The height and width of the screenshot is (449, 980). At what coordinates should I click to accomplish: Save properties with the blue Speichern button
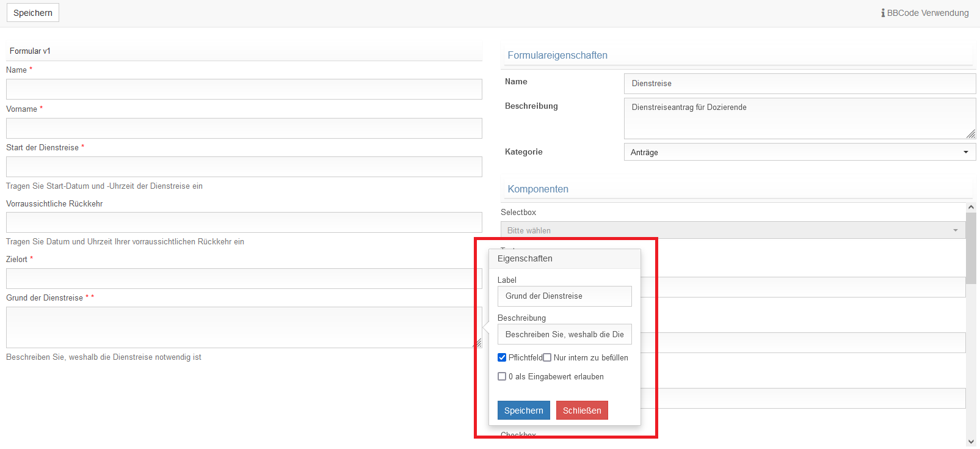point(523,411)
